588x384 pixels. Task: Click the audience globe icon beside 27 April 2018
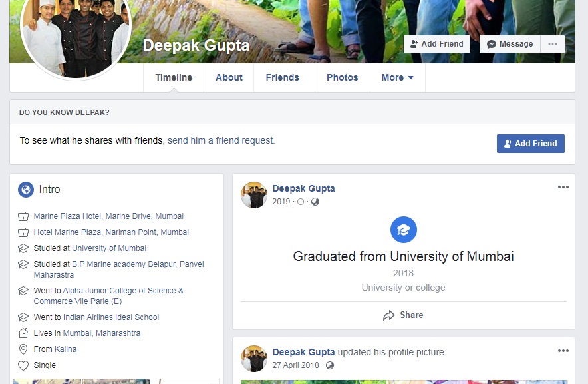click(330, 365)
